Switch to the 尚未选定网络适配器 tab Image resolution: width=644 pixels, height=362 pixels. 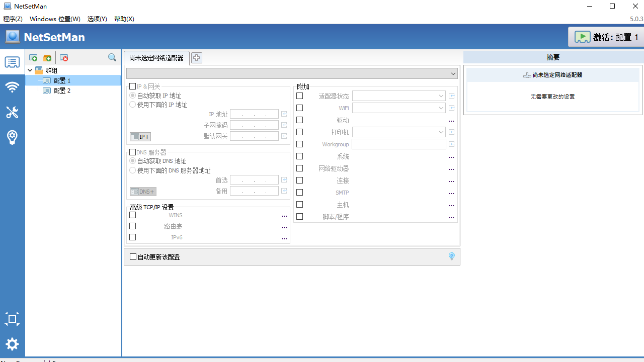pos(156,58)
